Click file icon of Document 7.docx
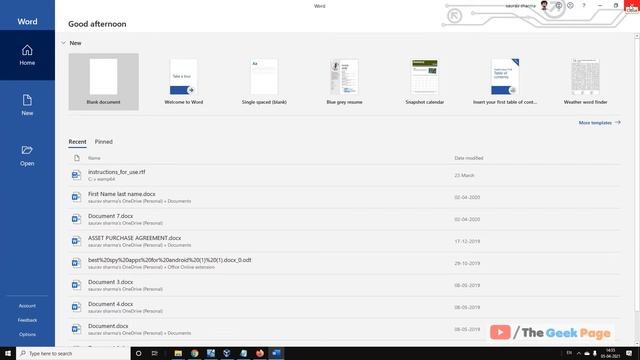 point(76,220)
